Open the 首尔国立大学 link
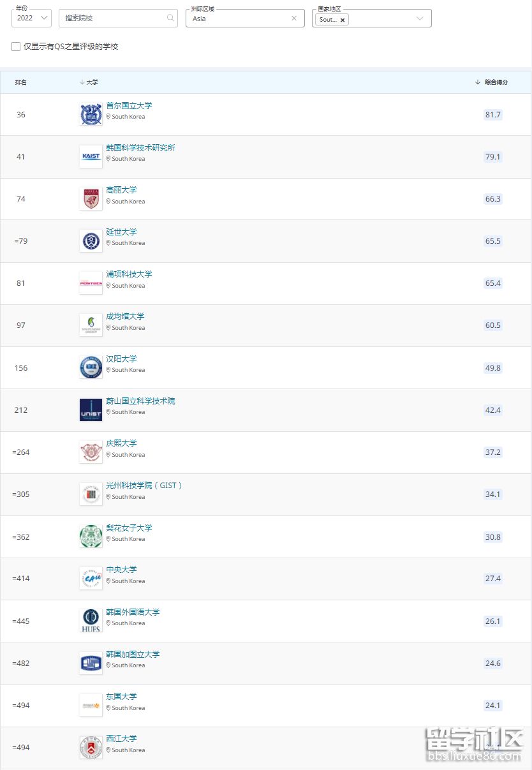The height and width of the screenshot is (770, 532). 129,106
